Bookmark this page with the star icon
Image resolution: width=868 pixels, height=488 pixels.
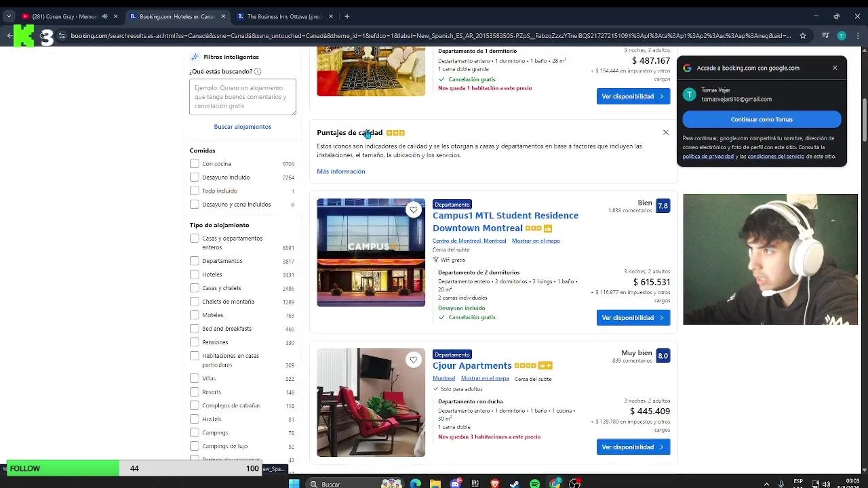(803, 35)
